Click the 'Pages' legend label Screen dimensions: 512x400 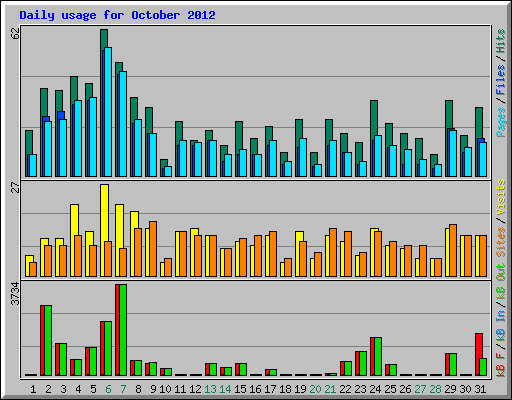501,122
